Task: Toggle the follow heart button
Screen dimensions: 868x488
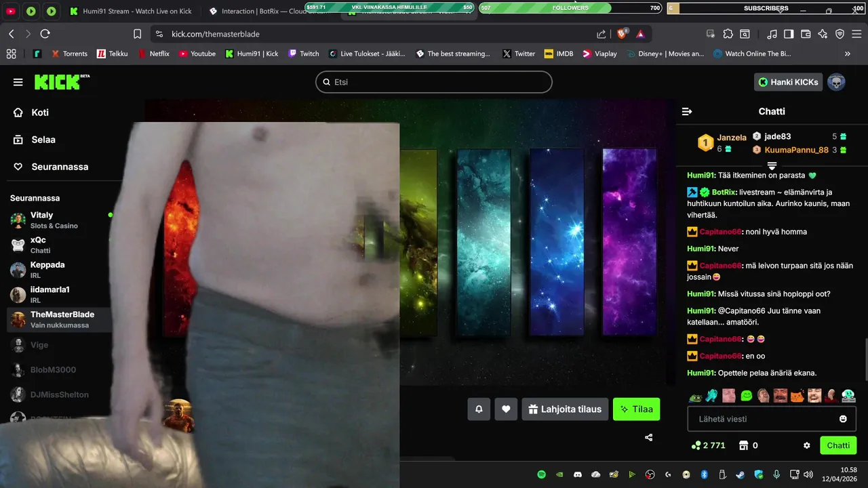Action: [x=506, y=409]
